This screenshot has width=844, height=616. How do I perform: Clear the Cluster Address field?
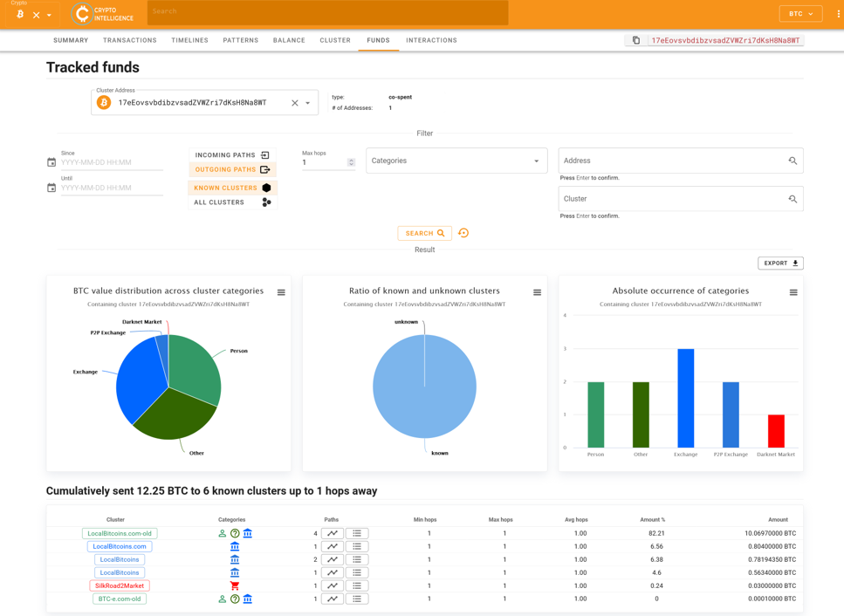[294, 103]
